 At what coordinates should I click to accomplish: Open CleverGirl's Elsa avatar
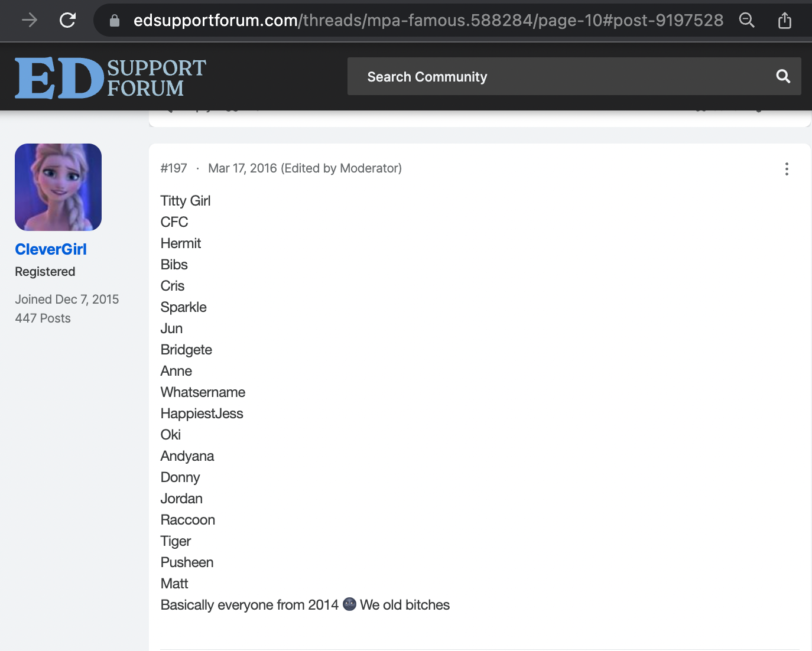[x=58, y=187]
